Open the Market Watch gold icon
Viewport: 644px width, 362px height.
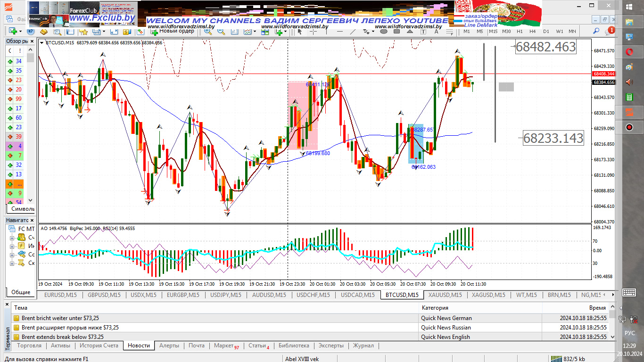pos(44,31)
